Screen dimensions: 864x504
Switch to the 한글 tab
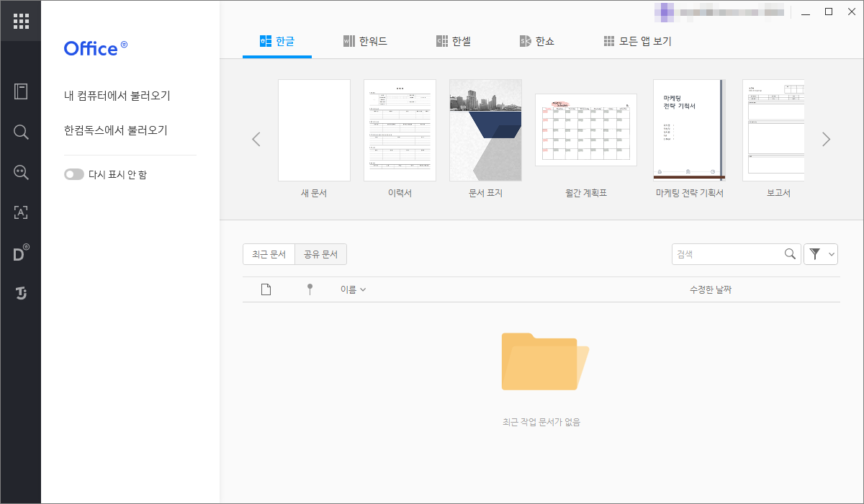(277, 41)
